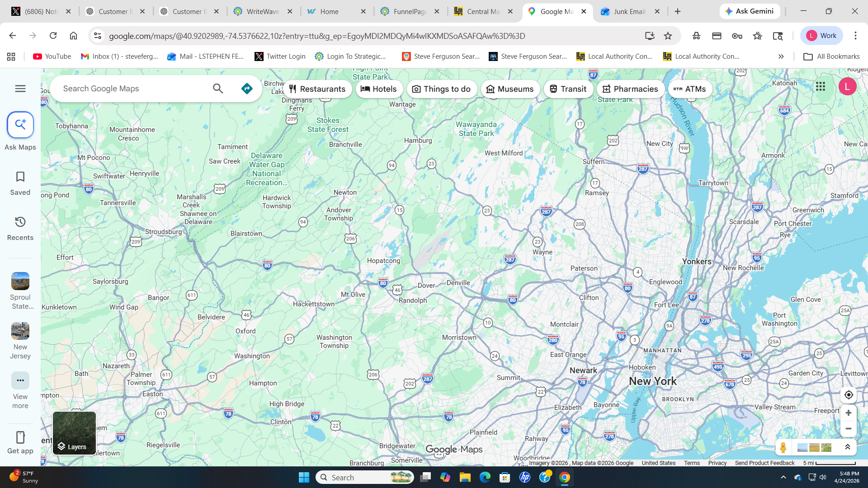Click Send Product Feedback link
The height and width of the screenshot is (488, 868).
pyautogui.click(x=764, y=463)
